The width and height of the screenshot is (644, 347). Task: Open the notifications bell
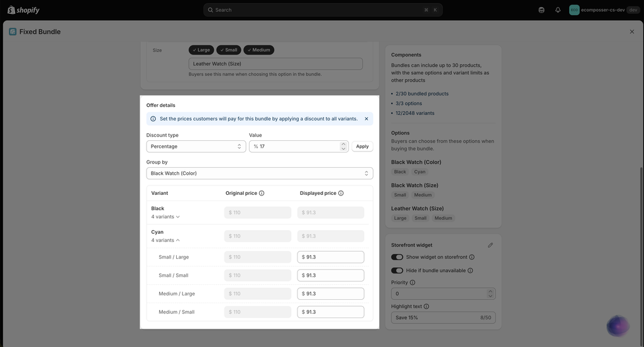click(558, 10)
